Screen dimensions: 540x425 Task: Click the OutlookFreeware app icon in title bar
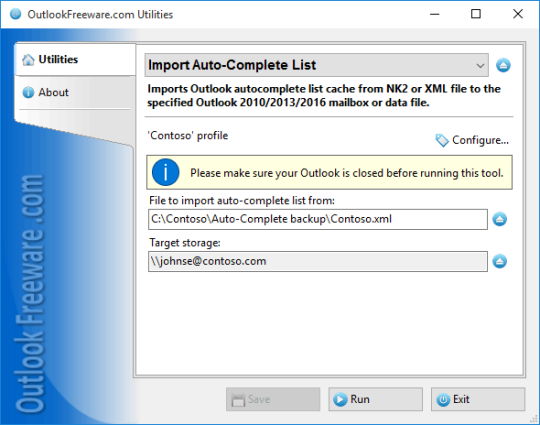tap(15, 14)
